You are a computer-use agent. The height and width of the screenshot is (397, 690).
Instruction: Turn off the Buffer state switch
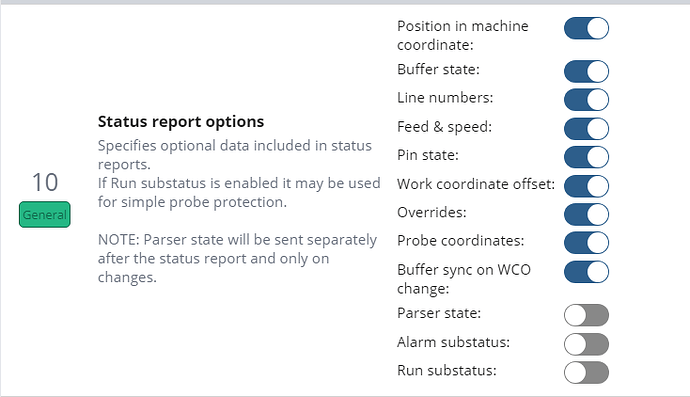[x=586, y=71]
